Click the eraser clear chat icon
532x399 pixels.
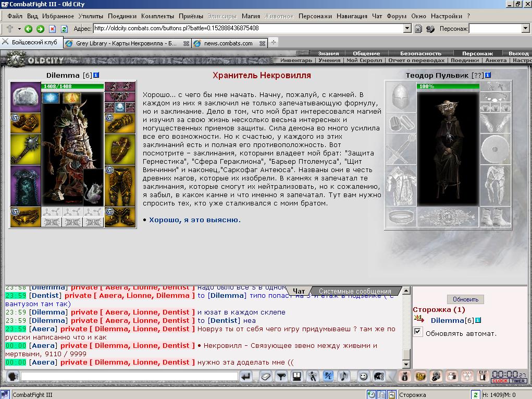tap(266, 376)
